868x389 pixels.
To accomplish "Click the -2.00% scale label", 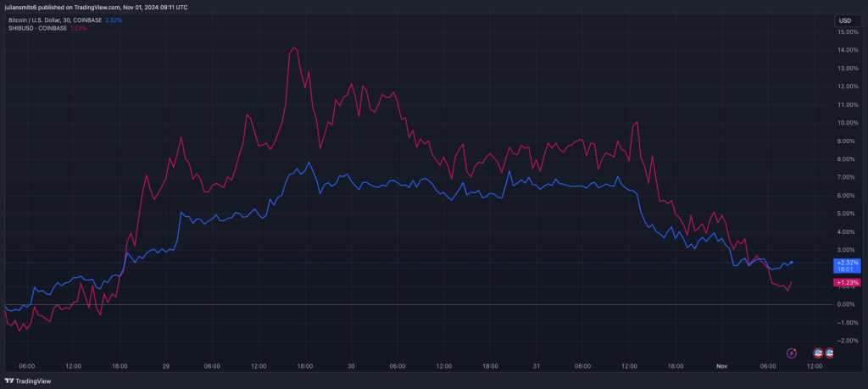I will (849, 341).
